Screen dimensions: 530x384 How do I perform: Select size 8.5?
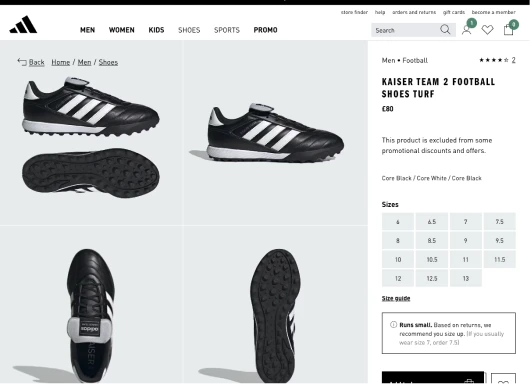[x=432, y=241]
